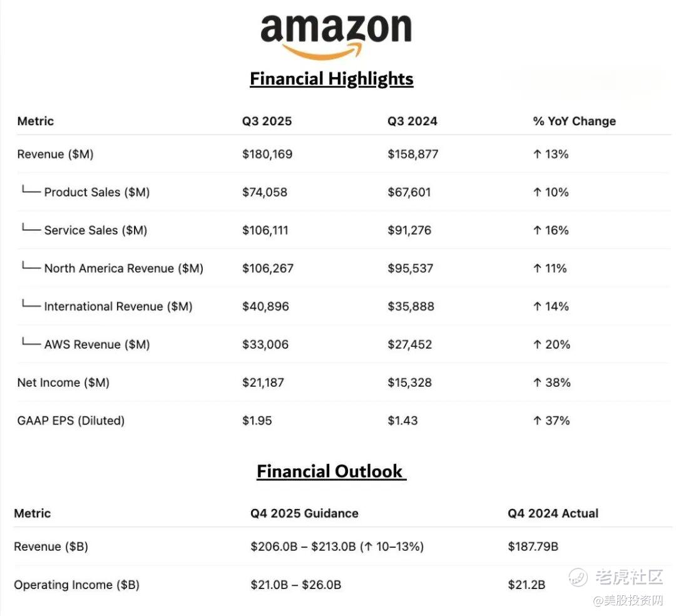Click the $187.79B Q4 2024 actual revenue
The width and height of the screenshot is (676, 616).
(533, 547)
